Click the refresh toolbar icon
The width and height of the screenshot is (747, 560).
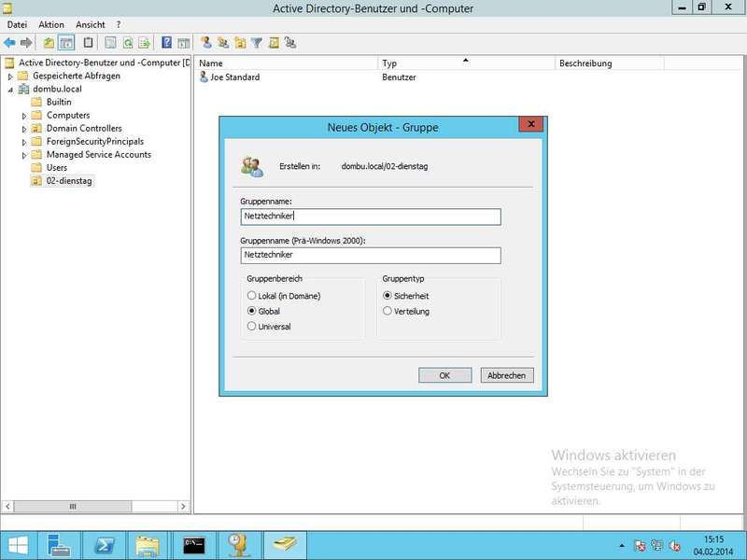click(128, 43)
